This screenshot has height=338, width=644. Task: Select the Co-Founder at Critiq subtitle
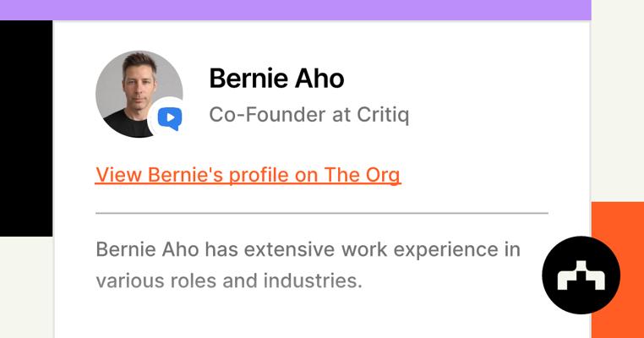pos(308,115)
